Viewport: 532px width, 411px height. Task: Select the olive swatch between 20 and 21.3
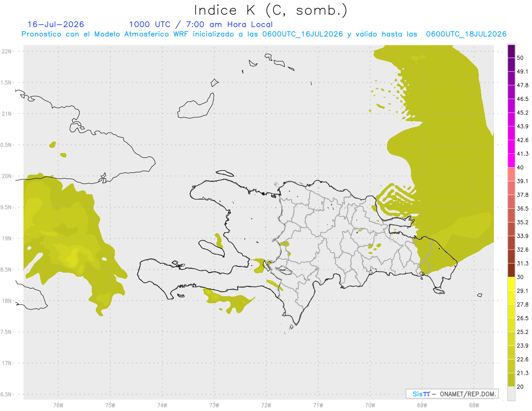point(511,380)
